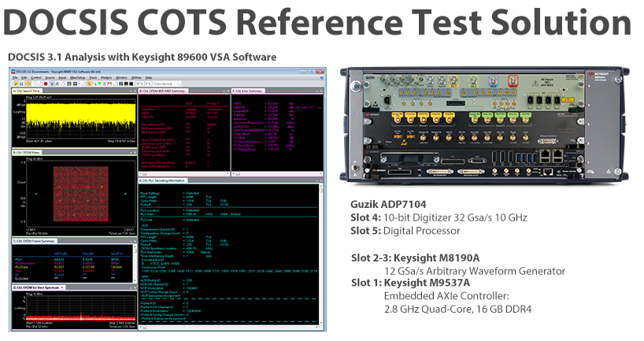Viewport: 644px width, 341px height.
Task: Select the D: Ch1 OFDM BER/MER Summary tab
Action: (162, 91)
